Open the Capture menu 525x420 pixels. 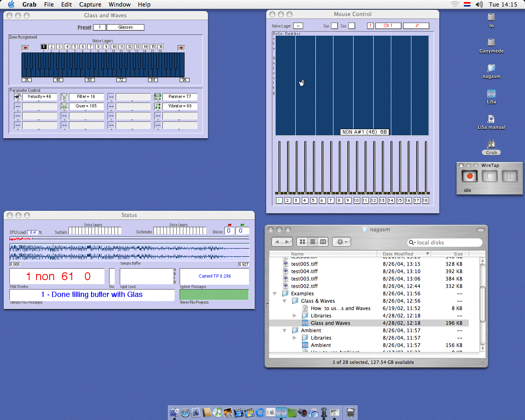point(90,5)
